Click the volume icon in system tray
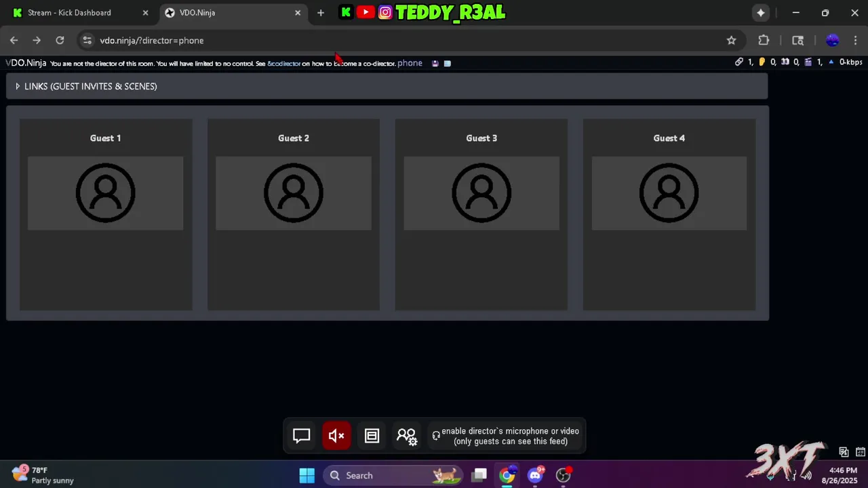The image size is (868, 488). 806,476
